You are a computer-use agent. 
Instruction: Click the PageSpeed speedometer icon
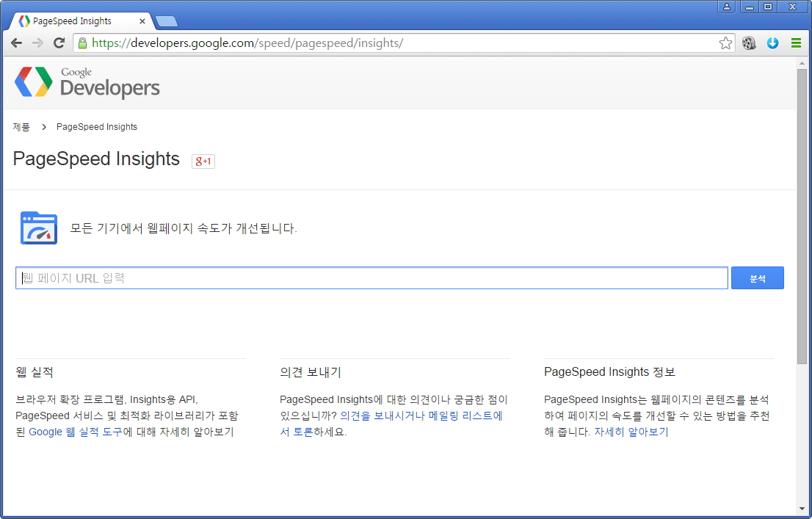39,228
